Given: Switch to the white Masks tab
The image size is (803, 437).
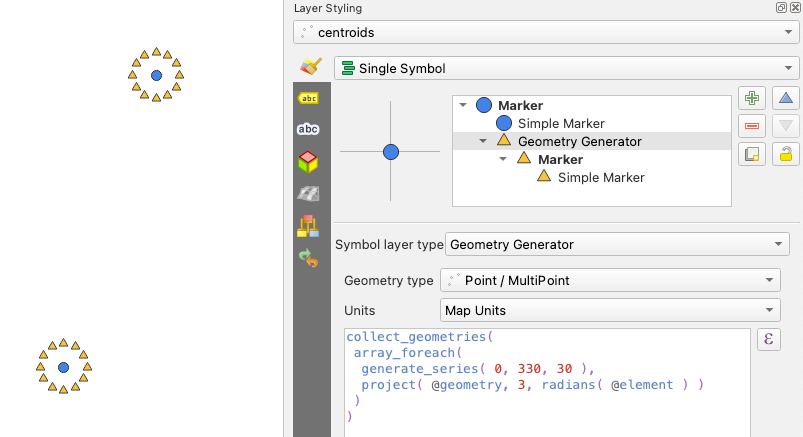Looking at the screenshot, I should click(308, 129).
